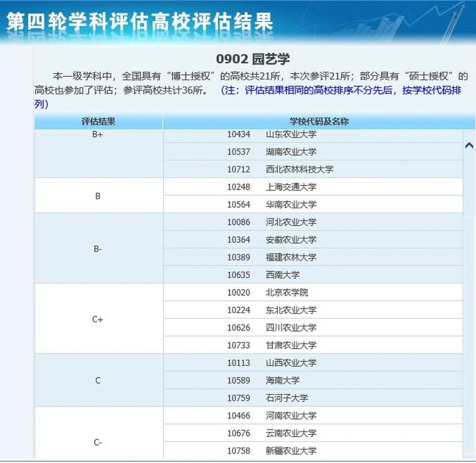Viewport: 476px width, 463px height.
Task: Select the 0902 园艺学 heading
Action: pos(253,59)
